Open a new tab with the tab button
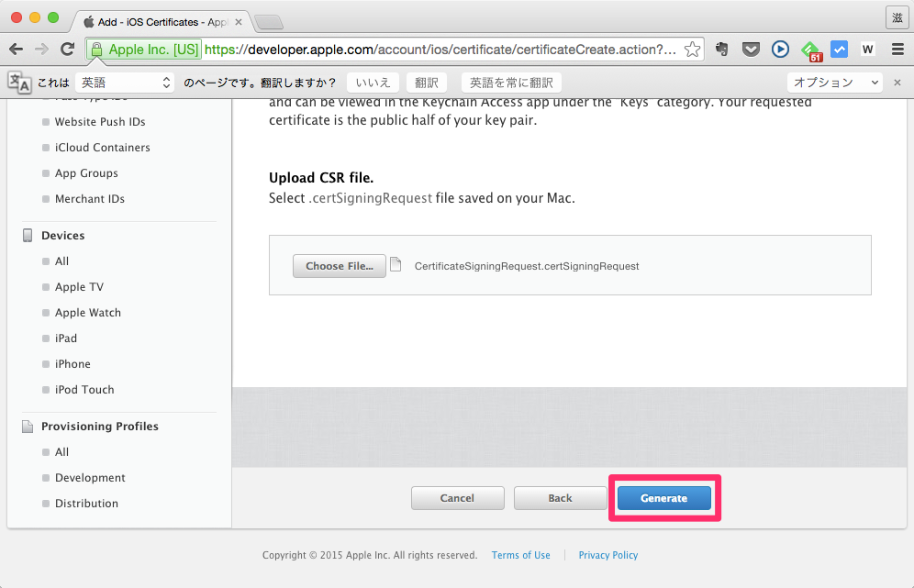Image resolution: width=914 pixels, height=588 pixels. 269,23
